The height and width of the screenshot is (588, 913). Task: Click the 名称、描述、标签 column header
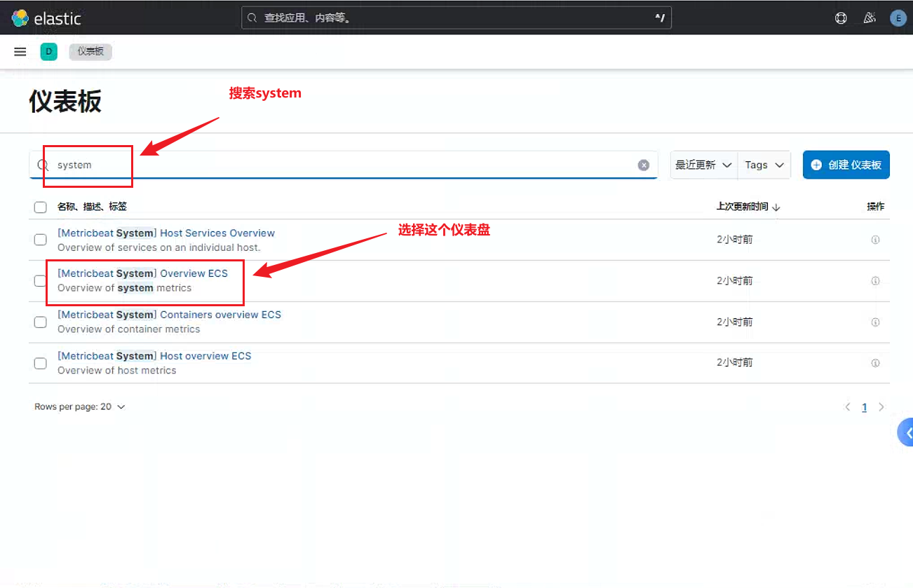click(x=92, y=207)
